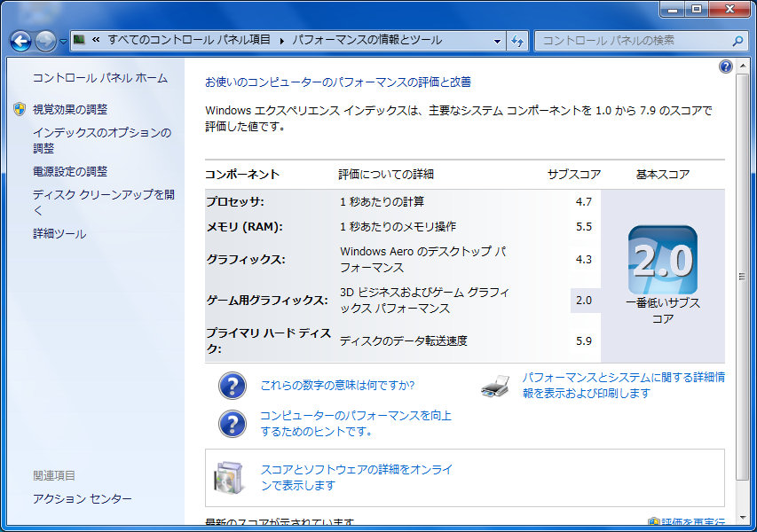Click the vertical scrollbar thumb
This screenshot has height=532, width=757.
(x=742, y=277)
